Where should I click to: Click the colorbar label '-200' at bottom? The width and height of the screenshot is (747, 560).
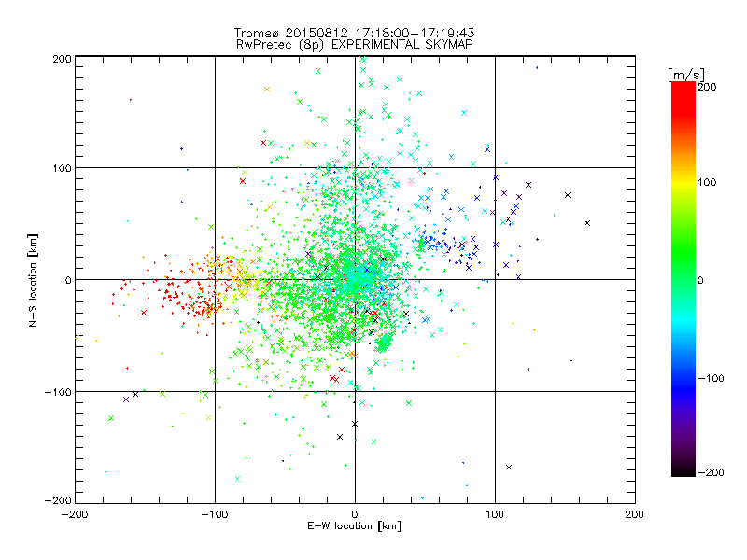[711, 473]
